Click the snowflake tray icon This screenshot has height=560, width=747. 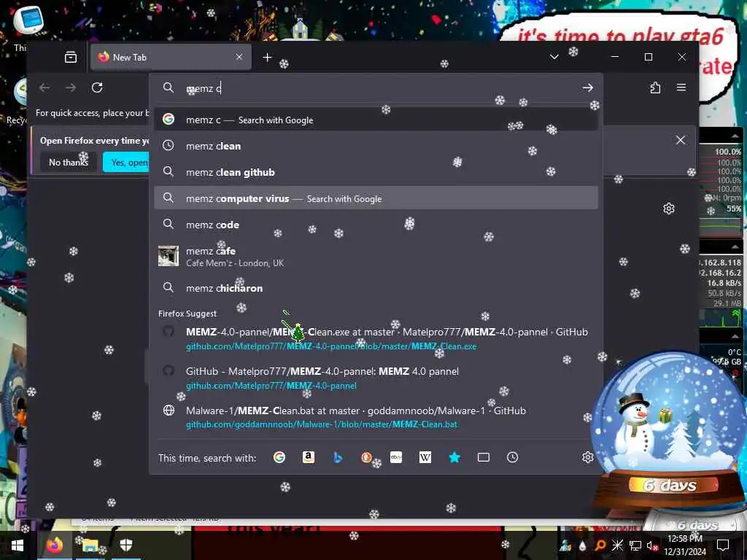click(617, 545)
